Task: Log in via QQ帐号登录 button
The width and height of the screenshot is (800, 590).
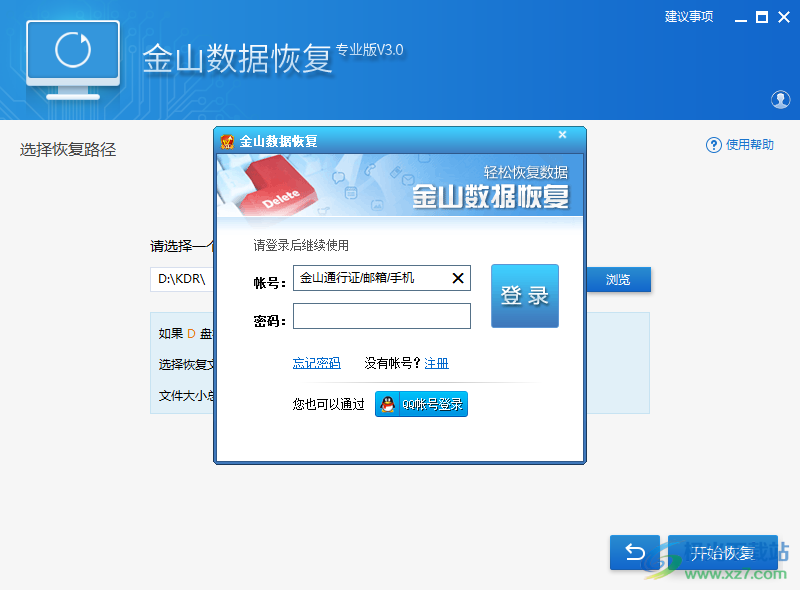Action: [x=421, y=404]
